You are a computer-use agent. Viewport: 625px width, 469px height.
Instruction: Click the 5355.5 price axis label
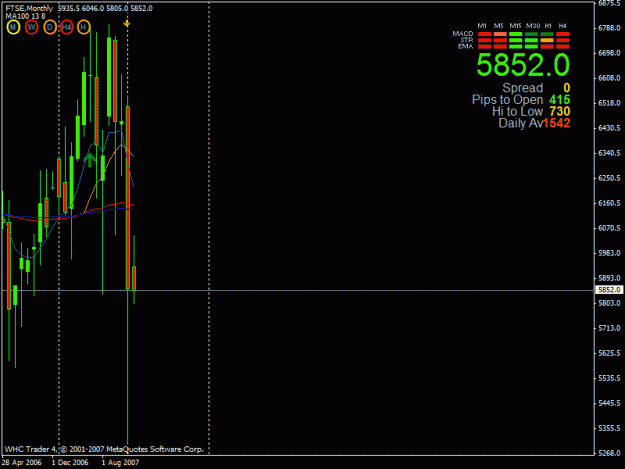pos(609,428)
